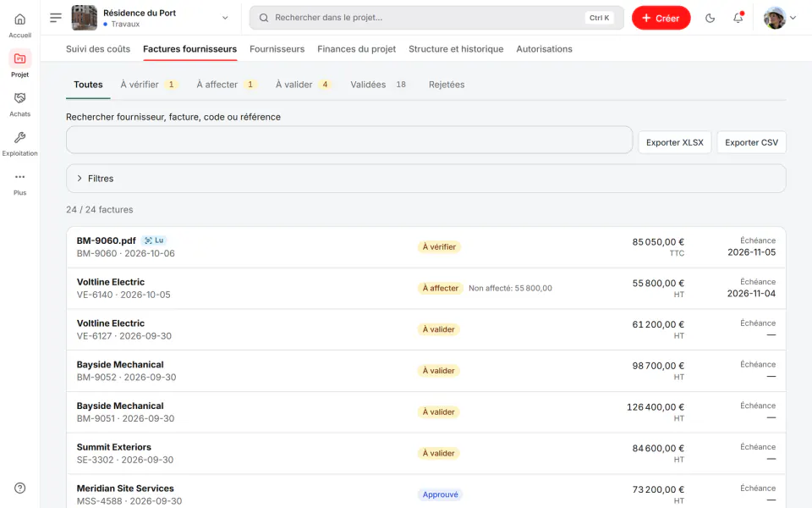Image resolution: width=812 pixels, height=508 pixels.
Task: Click the 126 400,00 € amount
Action: click(655, 407)
